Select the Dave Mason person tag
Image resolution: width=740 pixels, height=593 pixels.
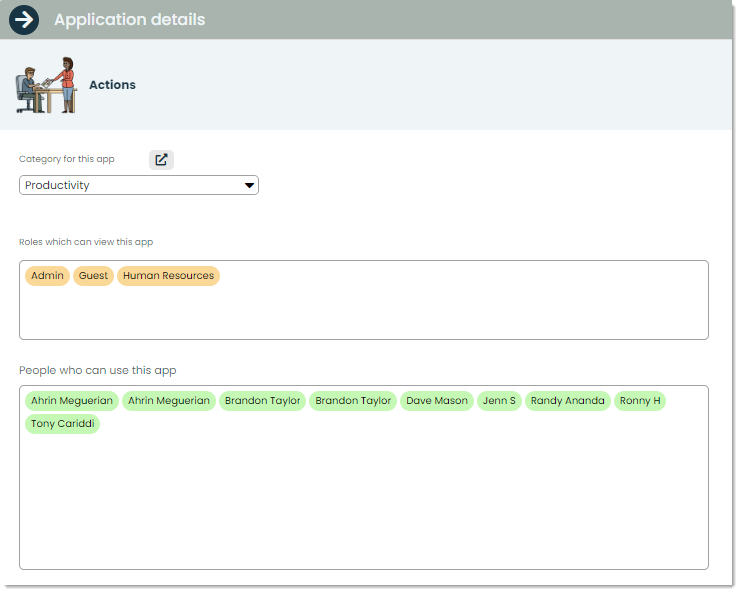(437, 401)
